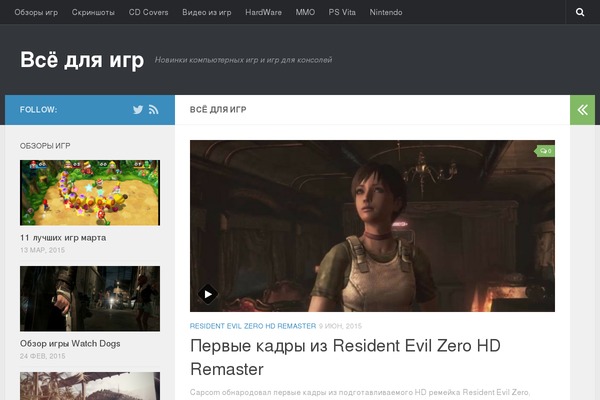Click the ОБЗОРЫ ИГР sidebar heading
Screen dimensions: 600x400
click(45, 146)
